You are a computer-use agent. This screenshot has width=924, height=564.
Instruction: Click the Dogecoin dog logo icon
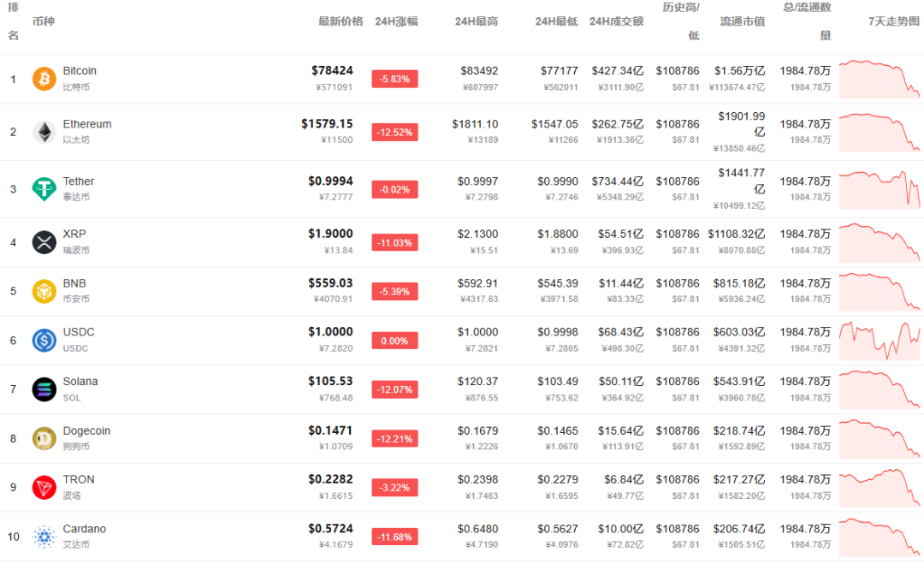44,439
